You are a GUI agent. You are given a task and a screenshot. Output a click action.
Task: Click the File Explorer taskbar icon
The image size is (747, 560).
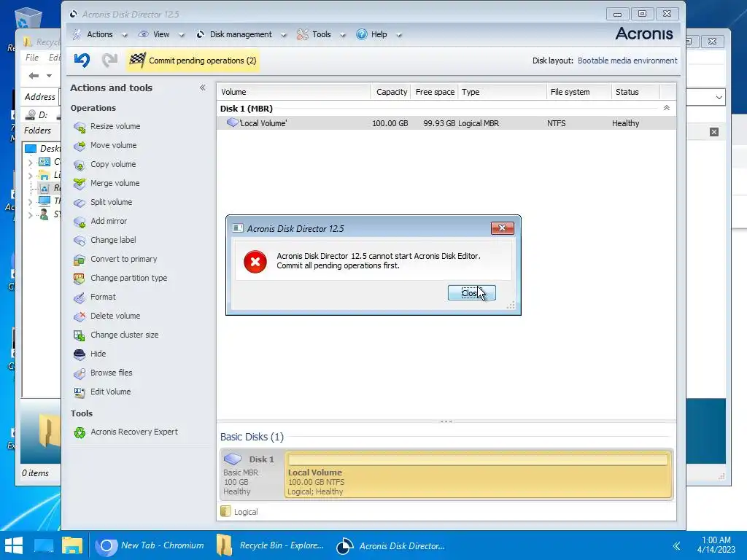click(72, 545)
